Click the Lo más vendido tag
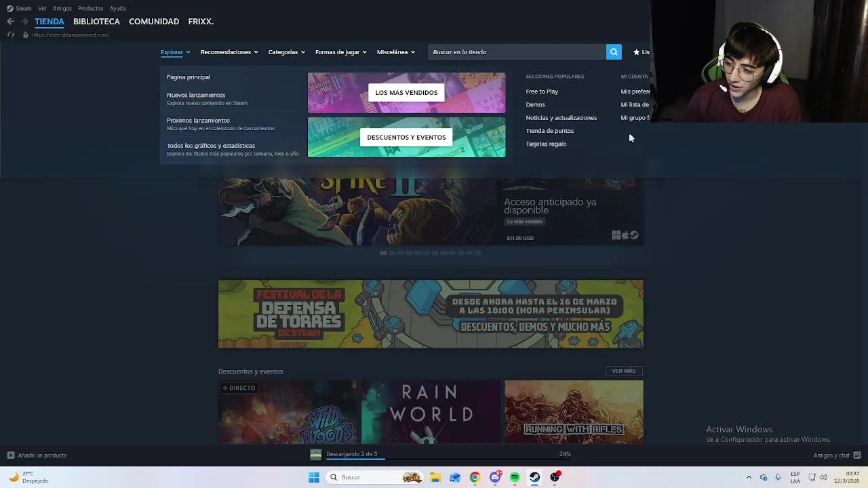Viewport: 868px width, 488px height. coord(525,222)
